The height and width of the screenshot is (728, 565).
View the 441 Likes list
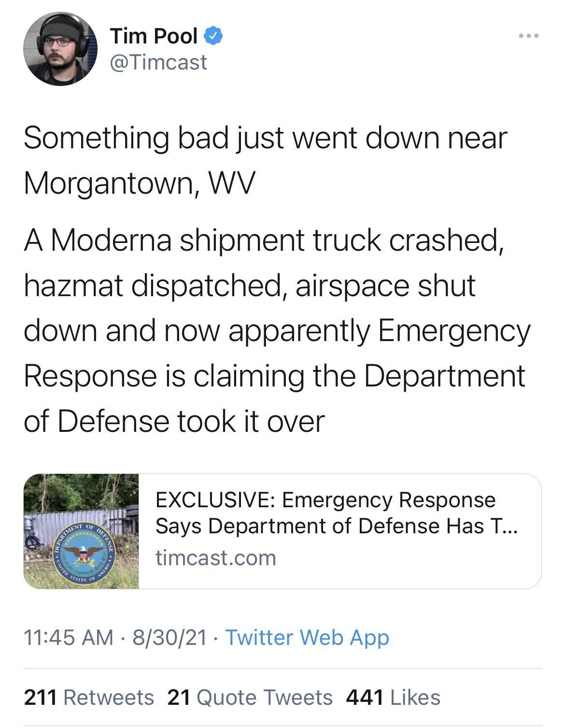(393, 698)
